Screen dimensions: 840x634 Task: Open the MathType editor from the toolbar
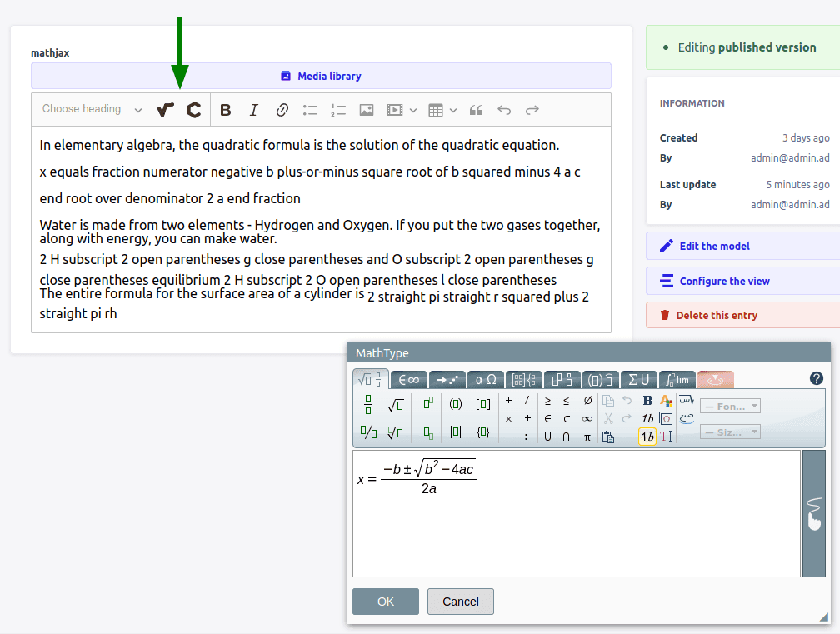(x=166, y=110)
